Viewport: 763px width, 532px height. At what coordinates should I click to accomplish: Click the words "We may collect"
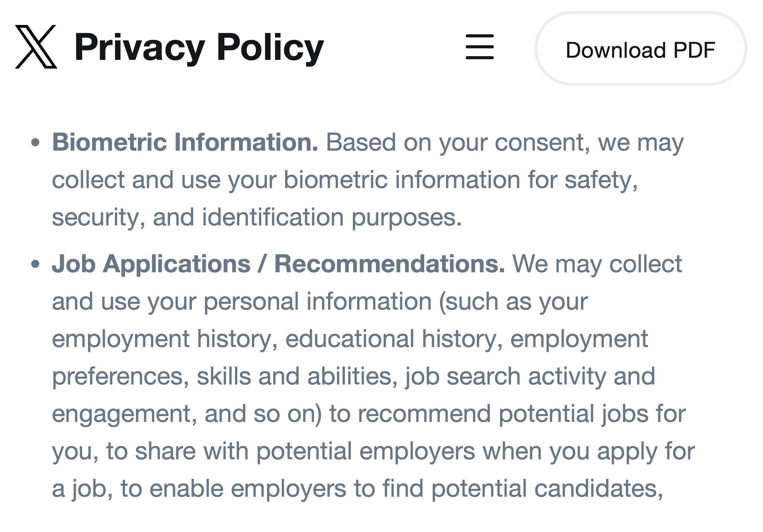click(597, 264)
